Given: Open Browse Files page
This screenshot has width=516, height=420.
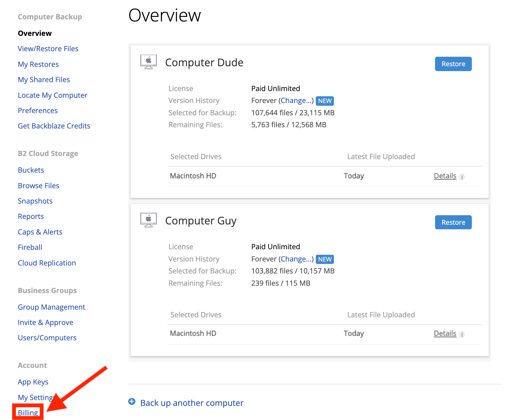Looking at the screenshot, I should click(39, 186).
